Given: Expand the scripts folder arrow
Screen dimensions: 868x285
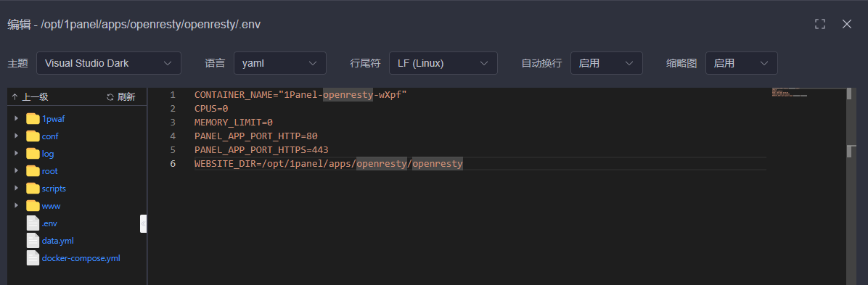Looking at the screenshot, I should pos(16,188).
